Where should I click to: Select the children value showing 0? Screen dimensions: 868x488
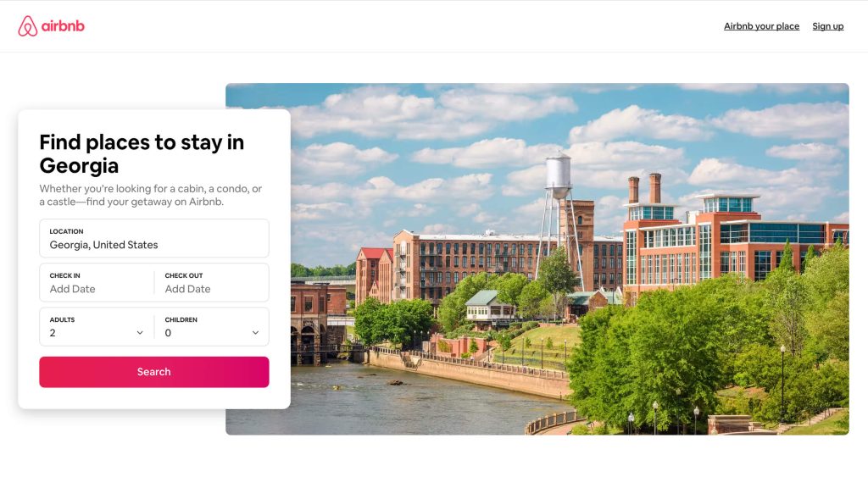pyautogui.click(x=168, y=333)
